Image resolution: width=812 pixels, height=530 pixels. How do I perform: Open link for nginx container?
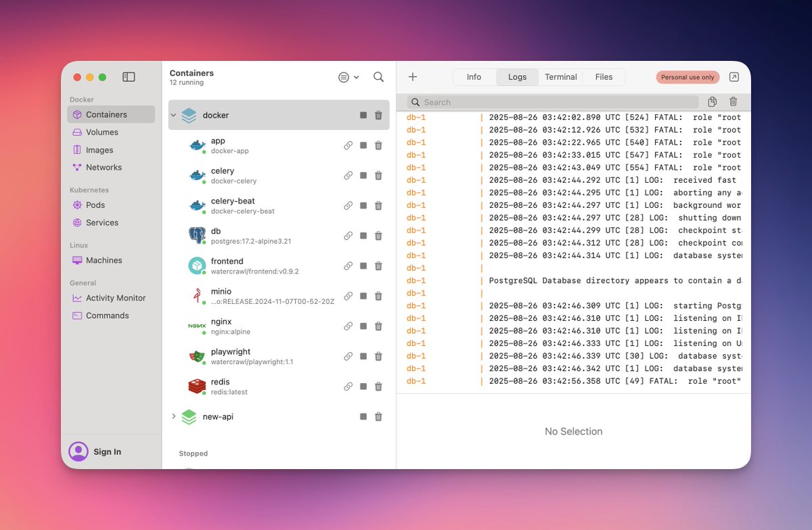(348, 326)
